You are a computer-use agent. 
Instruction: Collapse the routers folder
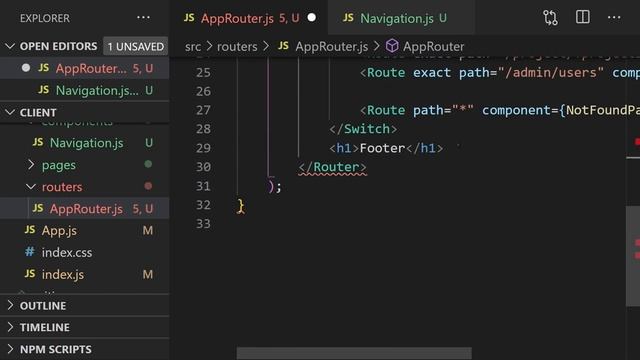click(31, 187)
